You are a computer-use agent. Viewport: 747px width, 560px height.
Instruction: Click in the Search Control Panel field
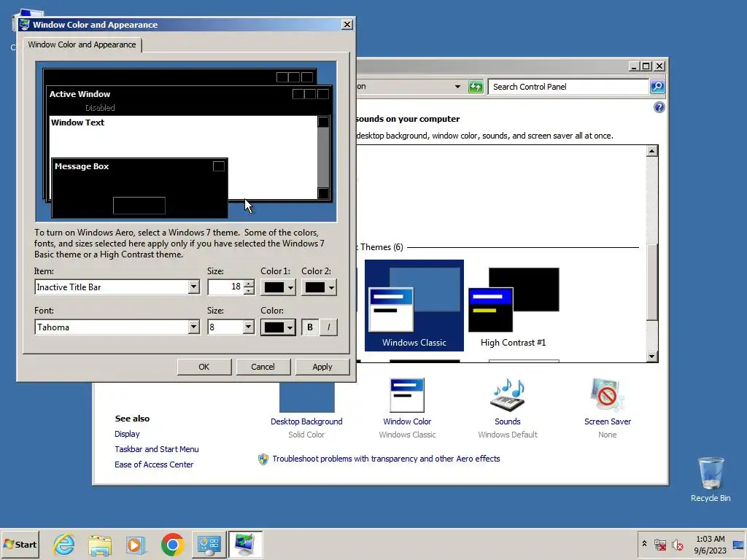tap(569, 87)
